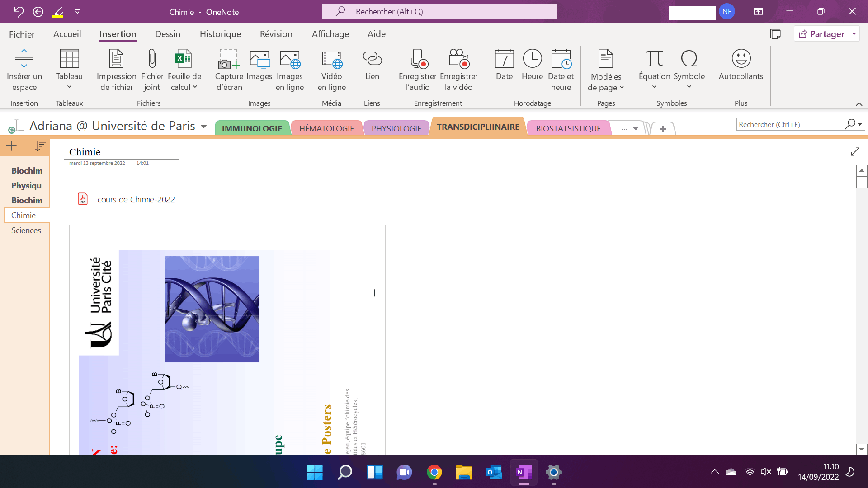Screen dimensions: 868x488
Task: Toggle full page view expand arrow
Action: coord(854,152)
